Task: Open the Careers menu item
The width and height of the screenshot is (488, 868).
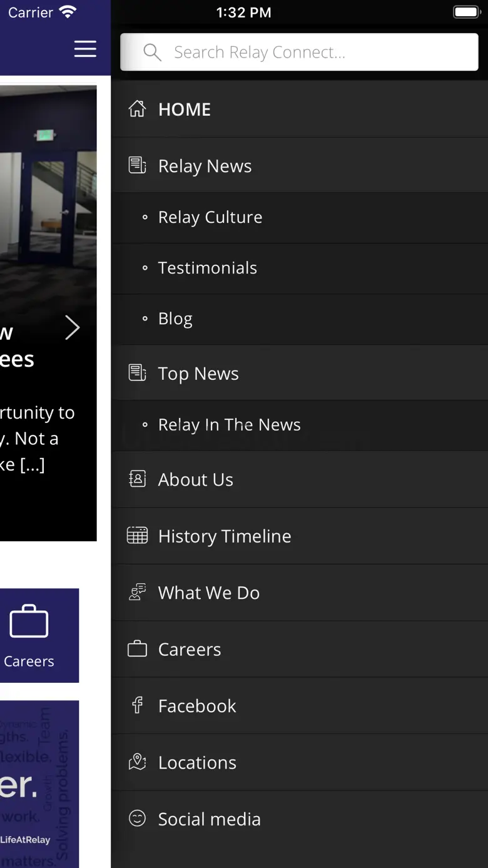Action: tap(300, 649)
